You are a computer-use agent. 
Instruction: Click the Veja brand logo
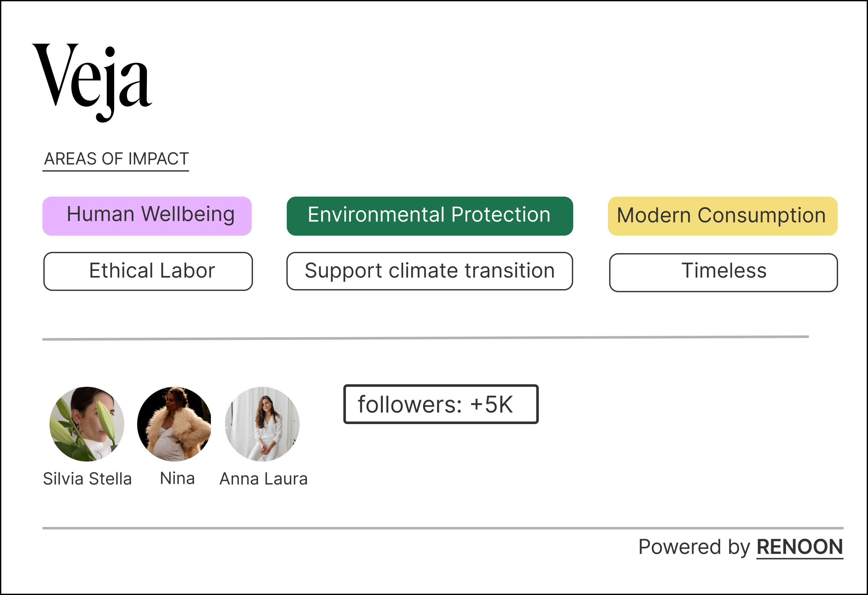[x=92, y=83]
